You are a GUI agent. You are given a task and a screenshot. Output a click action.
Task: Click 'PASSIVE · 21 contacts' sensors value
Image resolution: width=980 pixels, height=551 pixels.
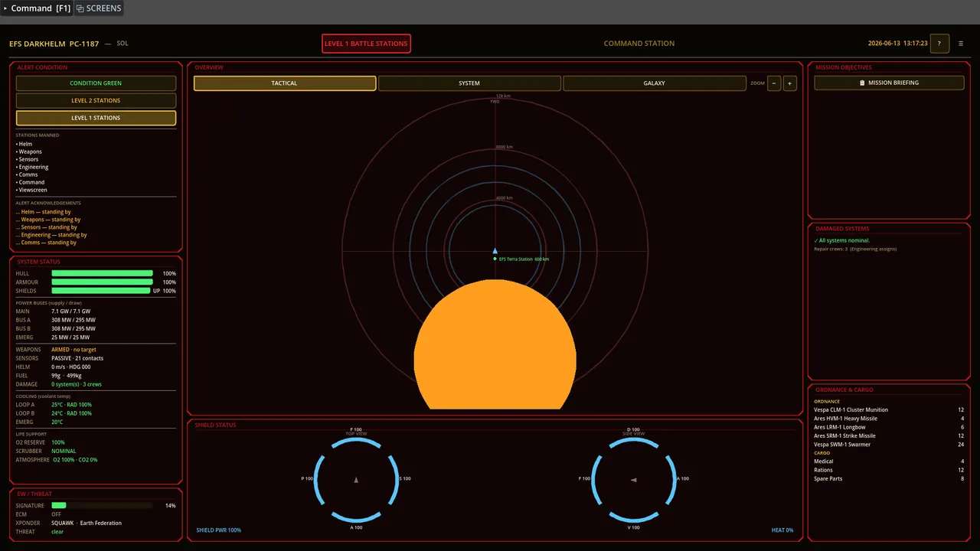coord(77,358)
